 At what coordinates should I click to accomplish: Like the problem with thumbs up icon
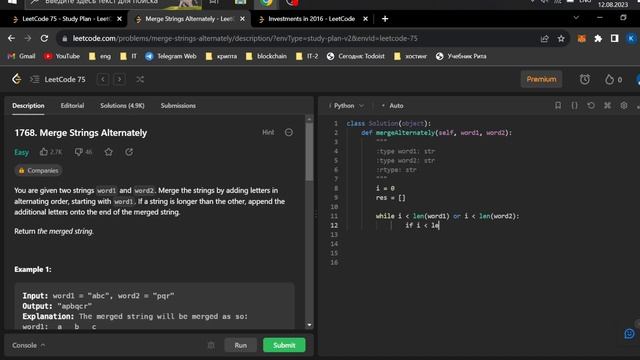tap(44, 152)
